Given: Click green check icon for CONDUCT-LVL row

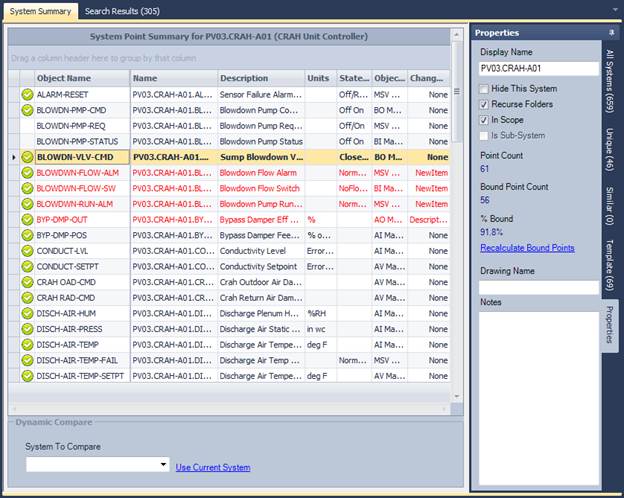Looking at the screenshot, I should (27, 251).
